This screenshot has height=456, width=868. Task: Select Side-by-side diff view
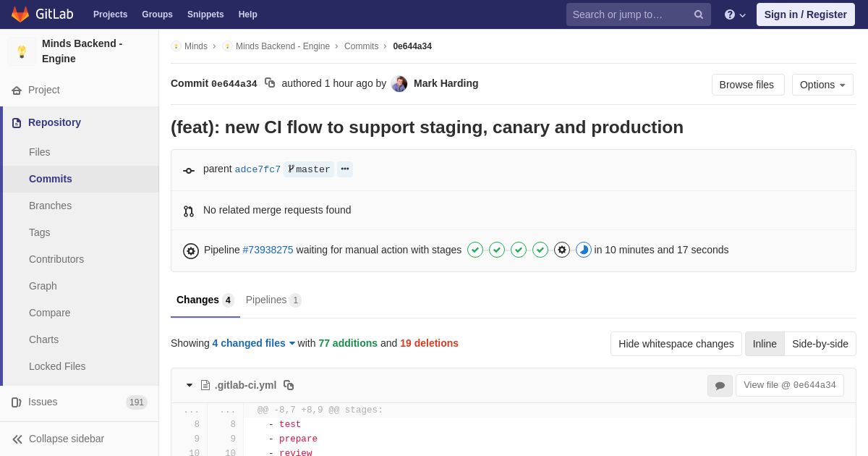click(820, 344)
